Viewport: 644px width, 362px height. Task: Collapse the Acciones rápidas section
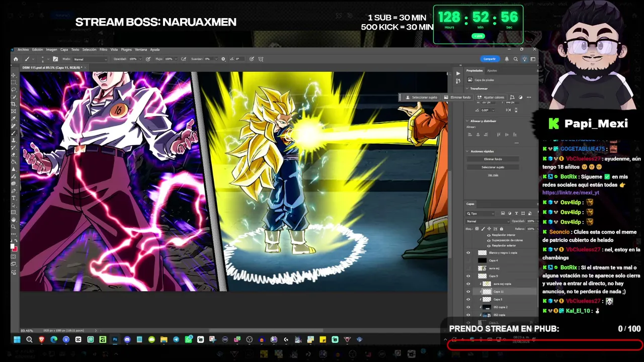[x=467, y=151]
